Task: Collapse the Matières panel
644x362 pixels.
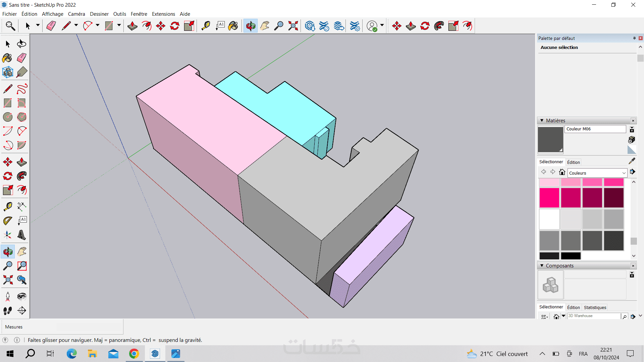Action: [x=542, y=120]
